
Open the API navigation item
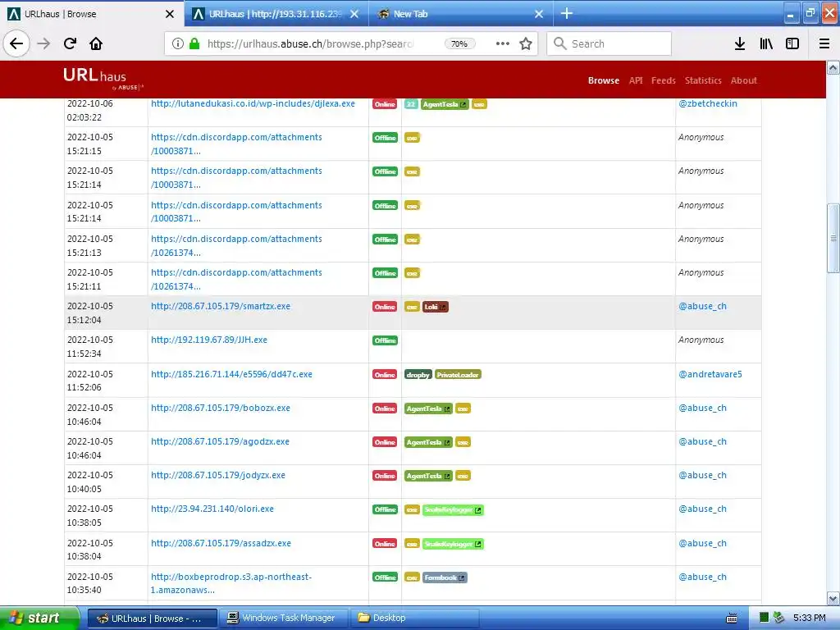pos(636,80)
